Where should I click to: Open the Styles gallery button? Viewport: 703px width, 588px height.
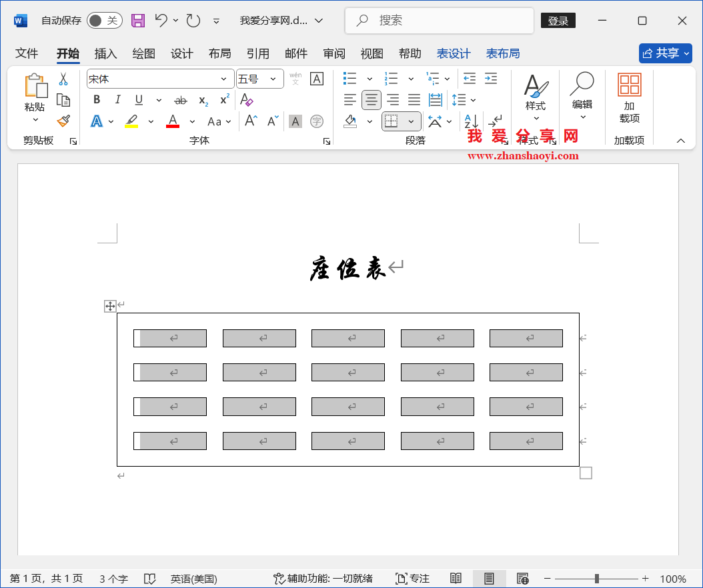pyautogui.click(x=536, y=98)
